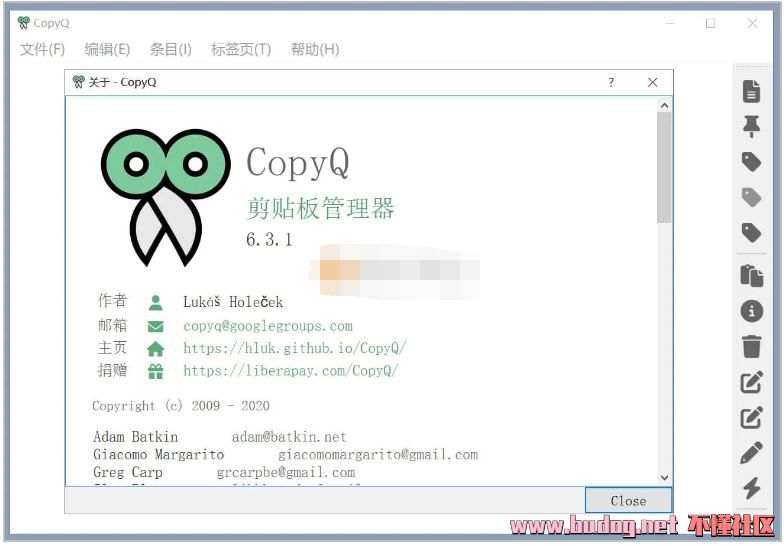
Task: Click the greyed-out tag icon in the sidebar
Action: point(751,197)
